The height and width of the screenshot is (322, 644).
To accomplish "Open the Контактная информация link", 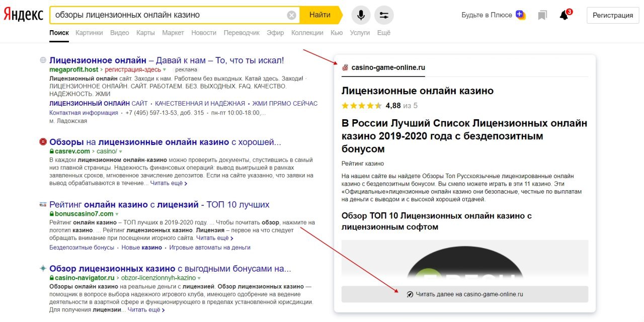I will tap(84, 113).
